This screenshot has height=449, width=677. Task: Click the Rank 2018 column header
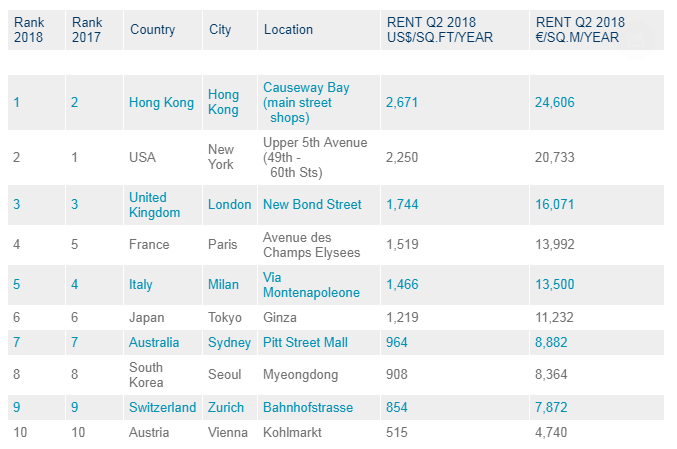tap(29, 29)
